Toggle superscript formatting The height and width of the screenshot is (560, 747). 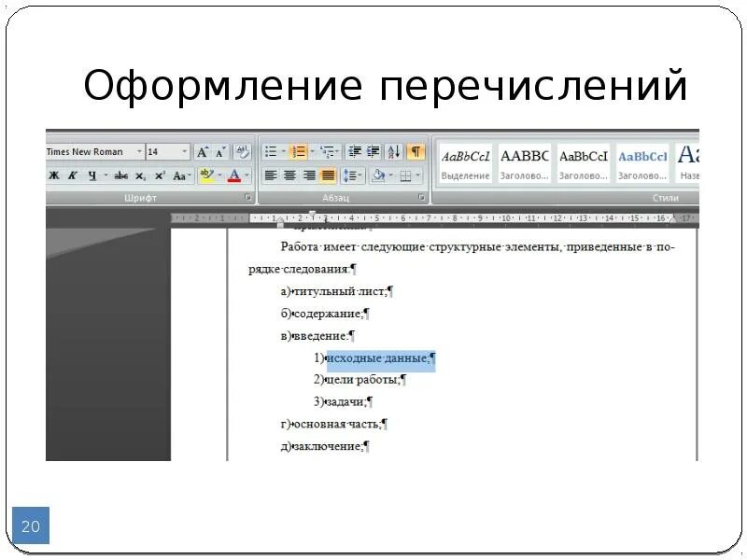pos(160,175)
